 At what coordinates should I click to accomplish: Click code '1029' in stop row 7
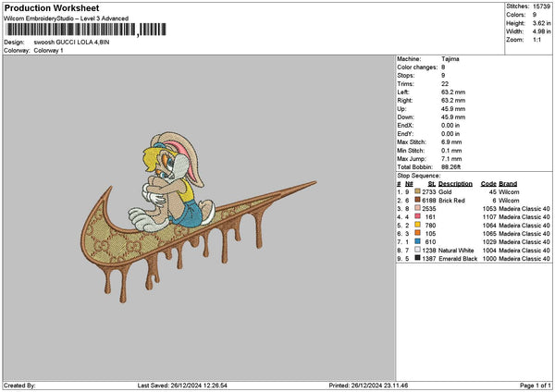(x=489, y=242)
